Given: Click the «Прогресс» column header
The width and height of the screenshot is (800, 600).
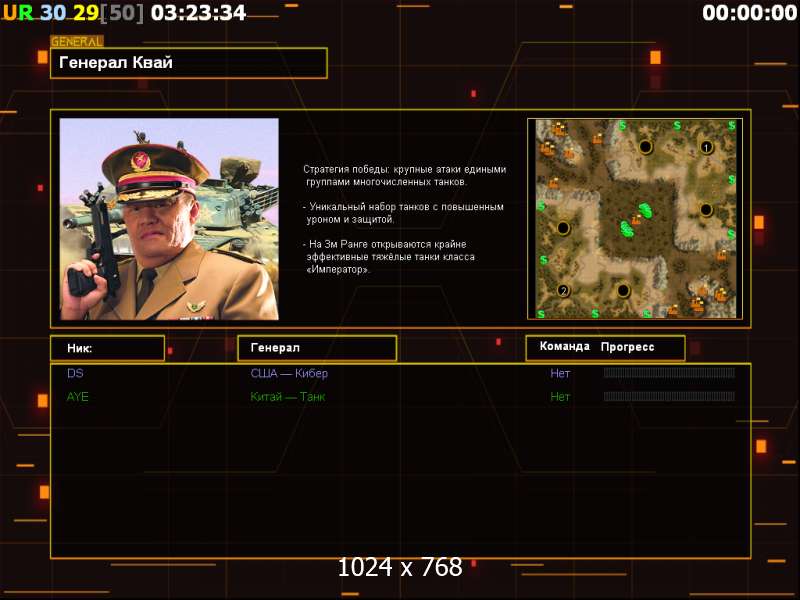Looking at the screenshot, I should click(628, 347).
